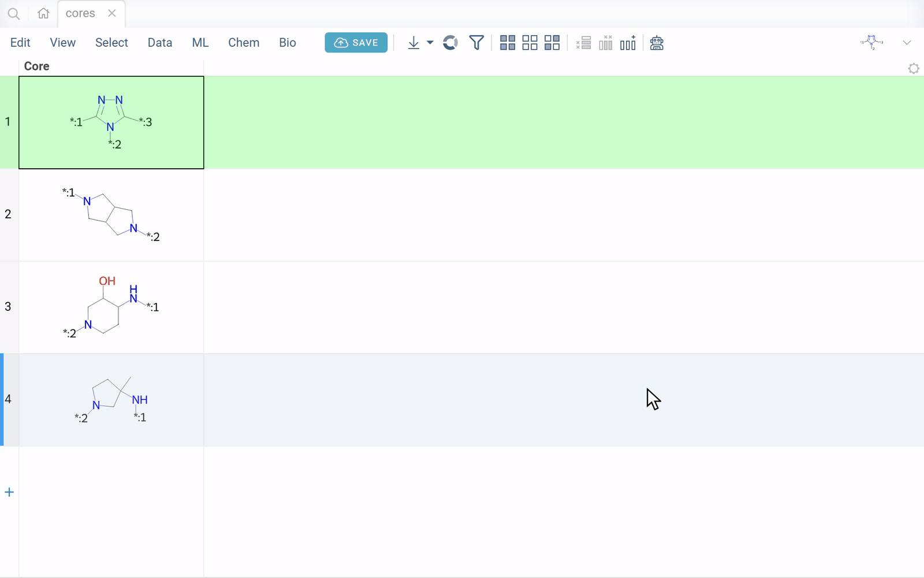The width and height of the screenshot is (924, 578).
Task: Toggle the filter funnel icon
Action: pyautogui.click(x=476, y=43)
